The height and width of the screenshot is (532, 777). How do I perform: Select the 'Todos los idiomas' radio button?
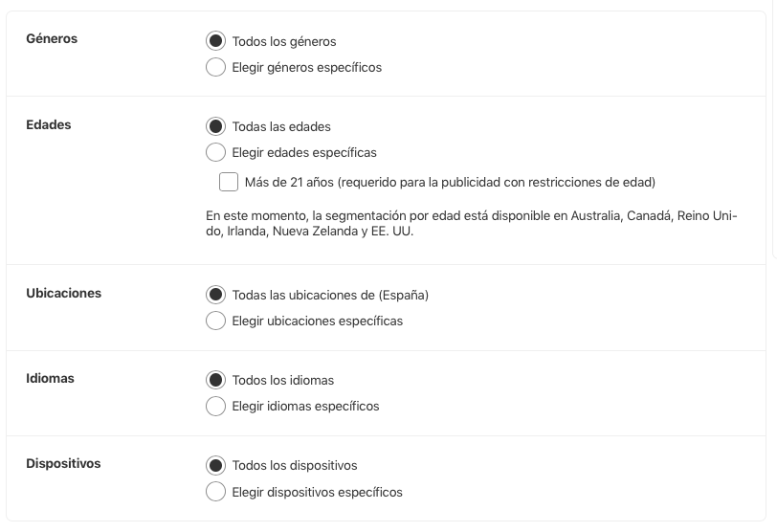coord(215,380)
